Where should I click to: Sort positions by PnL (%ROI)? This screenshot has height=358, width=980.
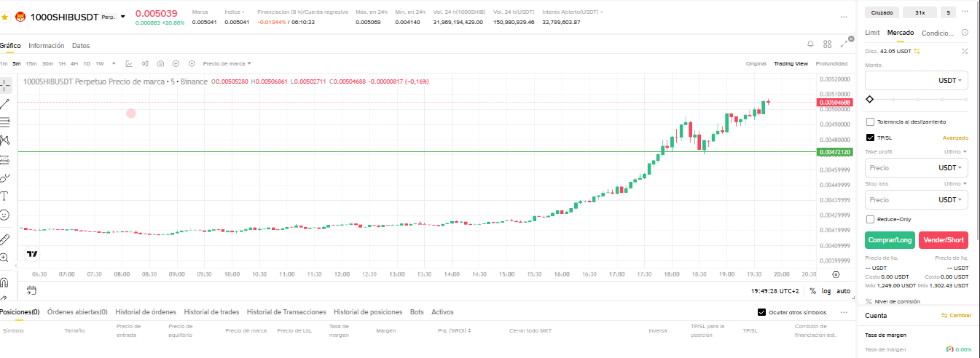point(454,330)
